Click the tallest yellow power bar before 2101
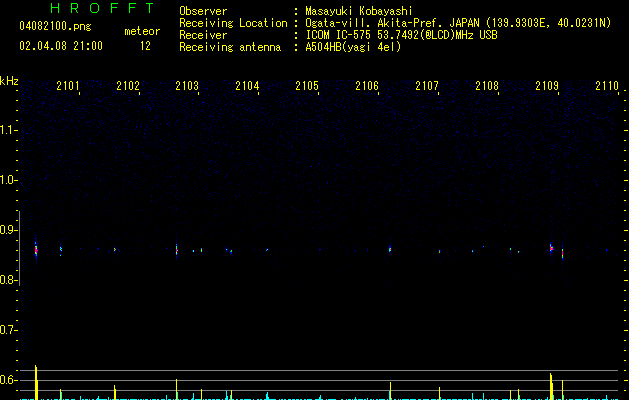This screenshot has width=629, height=400. coord(36,382)
